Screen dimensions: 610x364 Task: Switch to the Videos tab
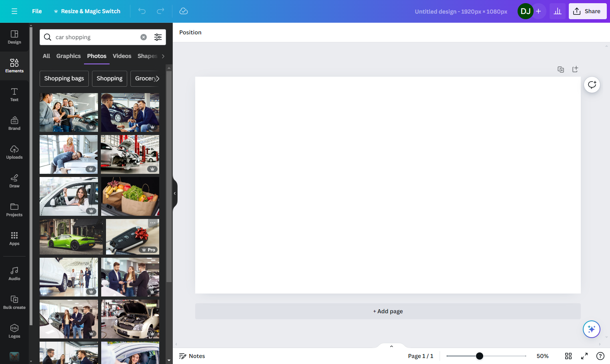click(122, 56)
